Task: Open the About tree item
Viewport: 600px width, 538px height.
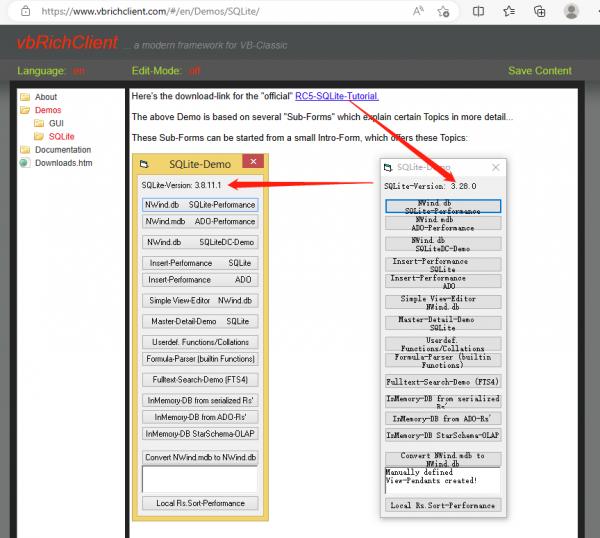Action: [46, 97]
